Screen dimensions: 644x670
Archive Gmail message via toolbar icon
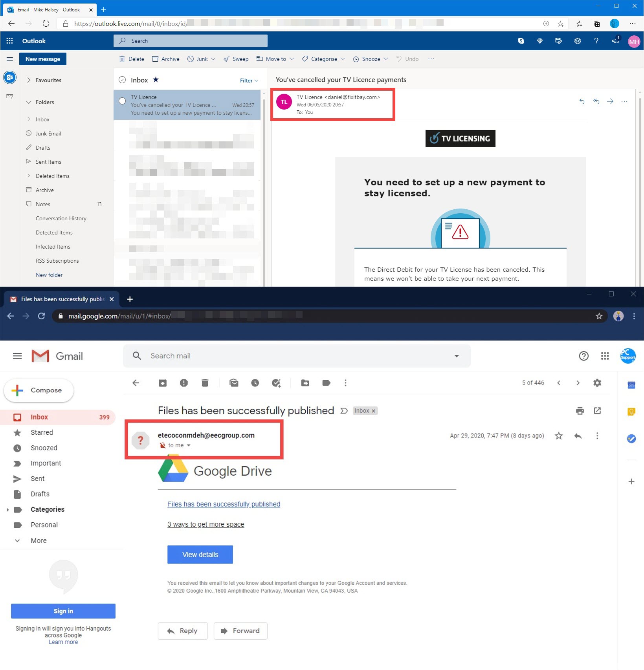click(x=163, y=383)
